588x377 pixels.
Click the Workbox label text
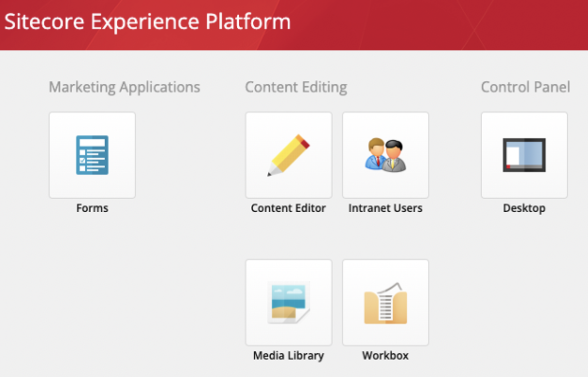coord(385,355)
